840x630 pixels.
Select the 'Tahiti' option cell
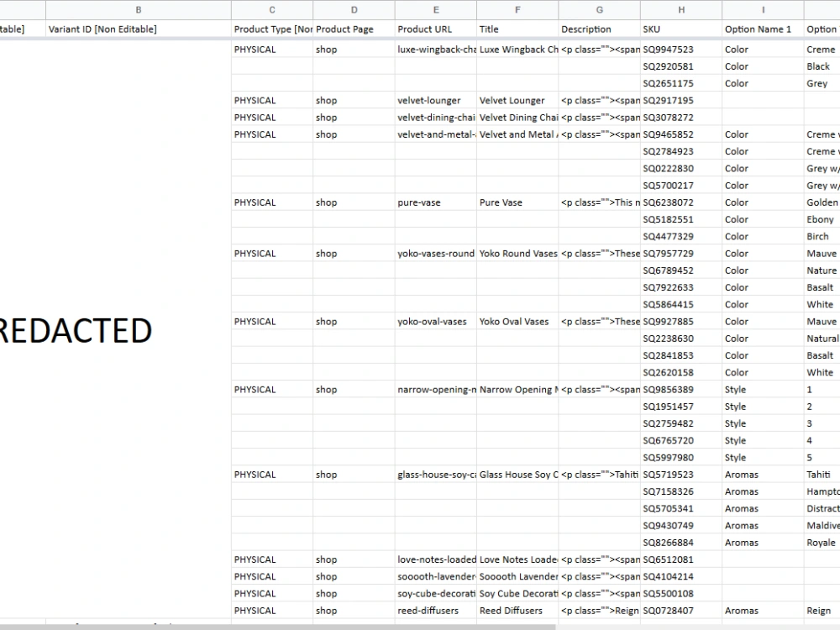pos(822,475)
